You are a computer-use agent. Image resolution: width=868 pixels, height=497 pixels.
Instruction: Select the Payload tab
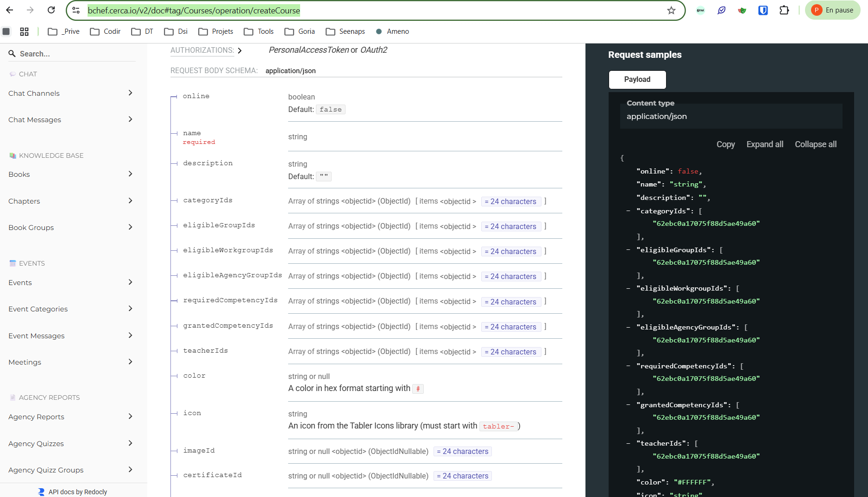(x=637, y=80)
